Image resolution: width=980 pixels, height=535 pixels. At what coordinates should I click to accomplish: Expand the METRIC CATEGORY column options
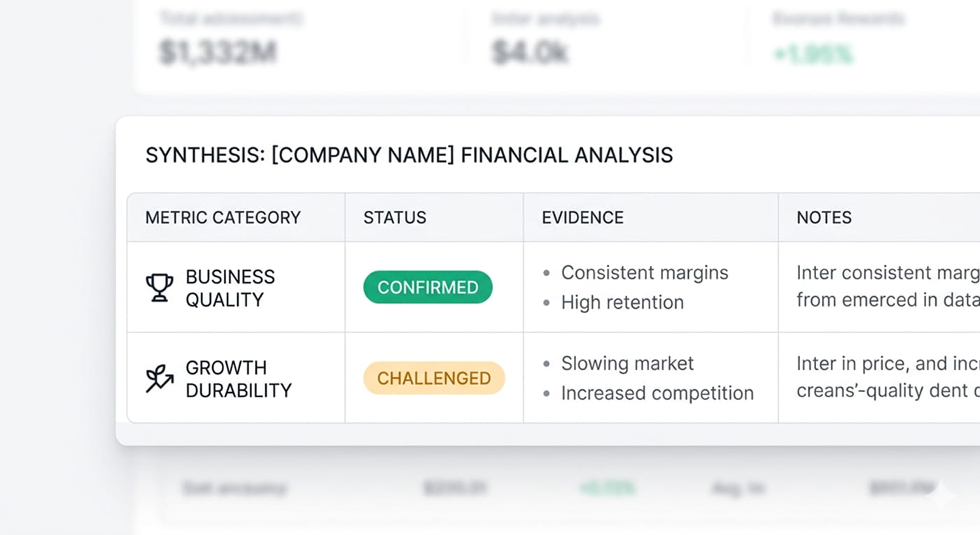pos(223,218)
